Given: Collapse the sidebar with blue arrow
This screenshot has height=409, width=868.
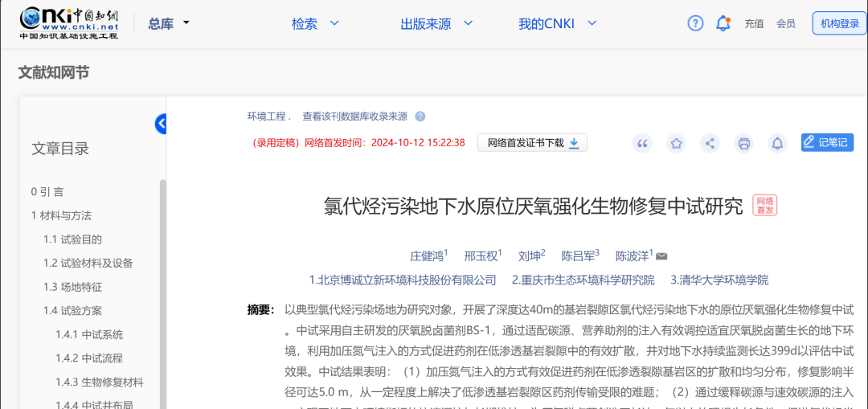Looking at the screenshot, I should pyautogui.click(x=161, y=124).
